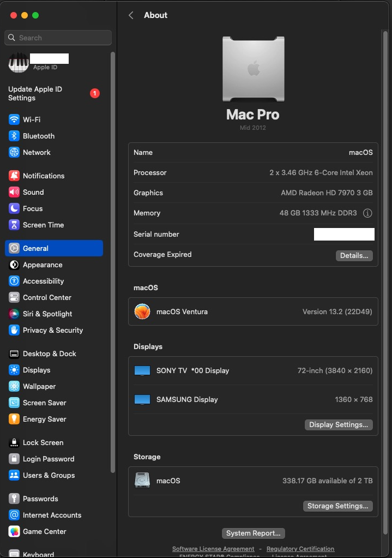Click the Mac Pro tower image
The height and width of the screenshot is (558, 392).
pyautogui.click(x=254, y=69)
